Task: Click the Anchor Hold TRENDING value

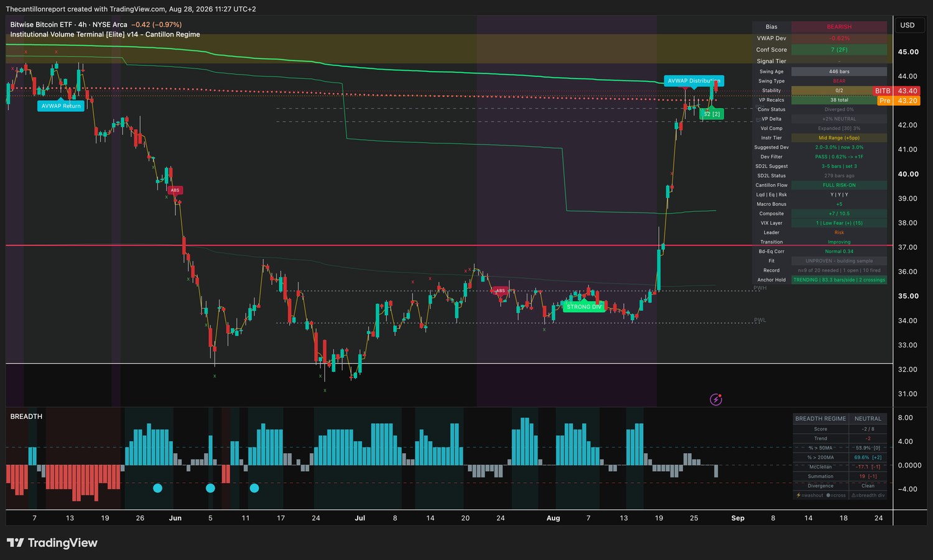Action: [839, 280]
